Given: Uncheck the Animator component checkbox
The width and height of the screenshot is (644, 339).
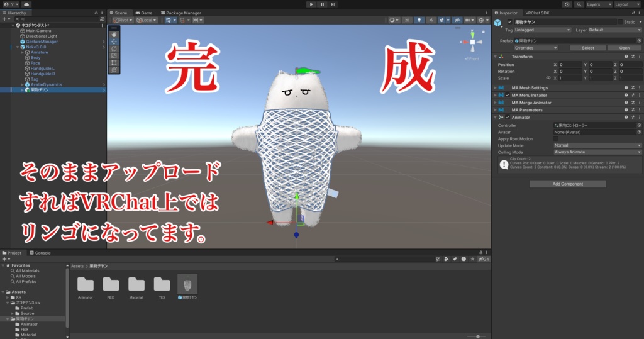Looking at the screenshot, I should tap(508, 118).
